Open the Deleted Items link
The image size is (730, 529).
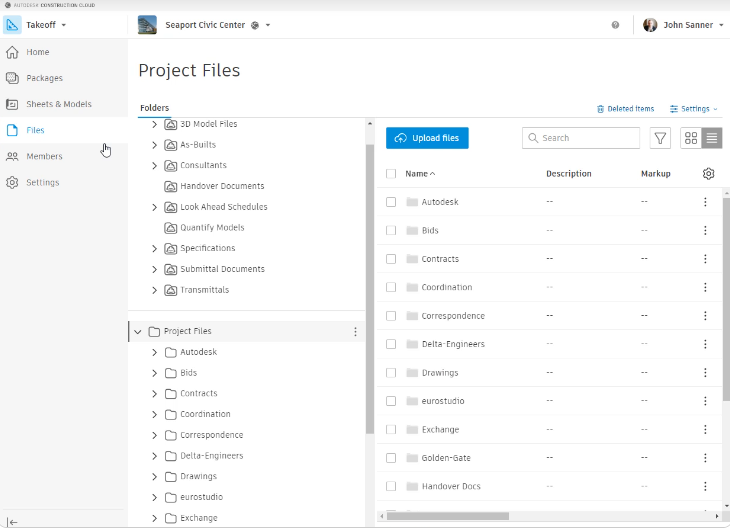625,109
